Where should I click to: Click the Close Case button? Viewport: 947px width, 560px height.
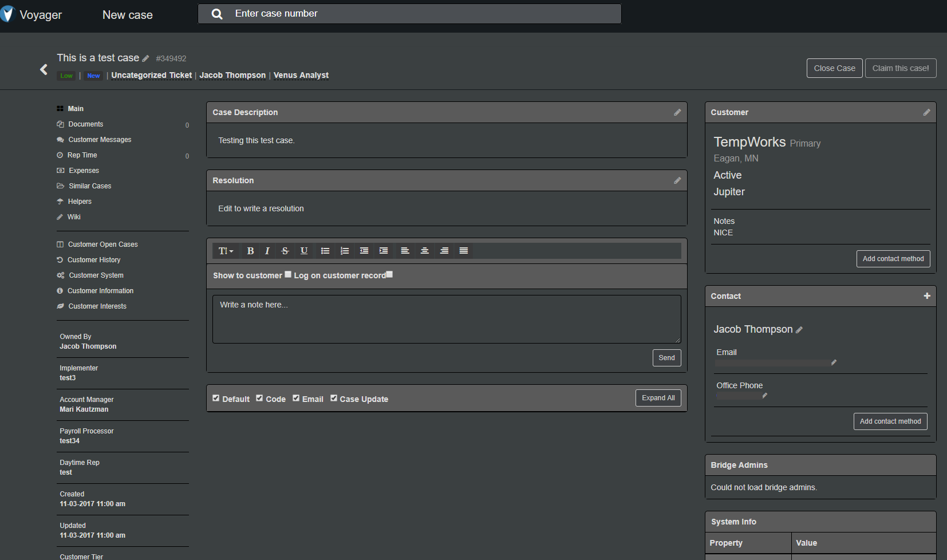[834, 68]
